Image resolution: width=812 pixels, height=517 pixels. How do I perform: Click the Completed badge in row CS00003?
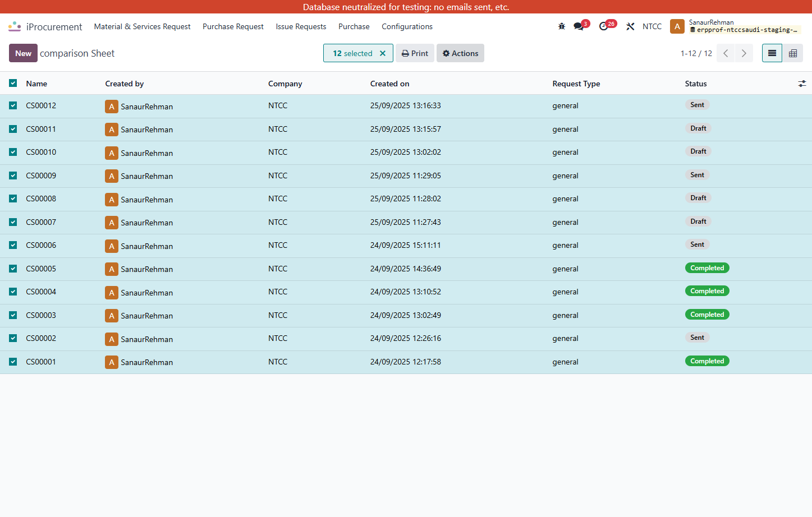707,315
